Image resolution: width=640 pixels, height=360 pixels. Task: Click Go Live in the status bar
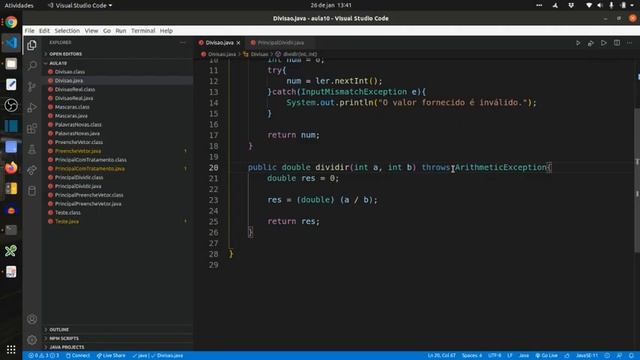[546, 356]
